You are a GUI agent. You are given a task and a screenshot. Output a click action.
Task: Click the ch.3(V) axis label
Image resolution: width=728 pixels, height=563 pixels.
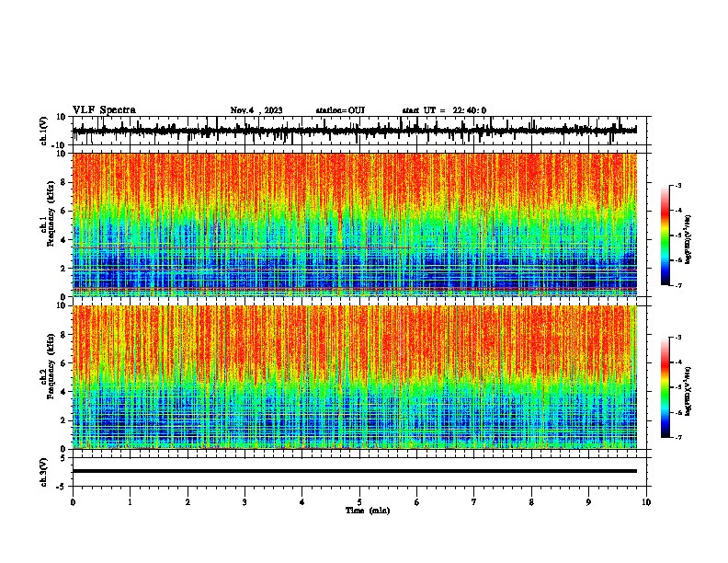tap(44, 472)
